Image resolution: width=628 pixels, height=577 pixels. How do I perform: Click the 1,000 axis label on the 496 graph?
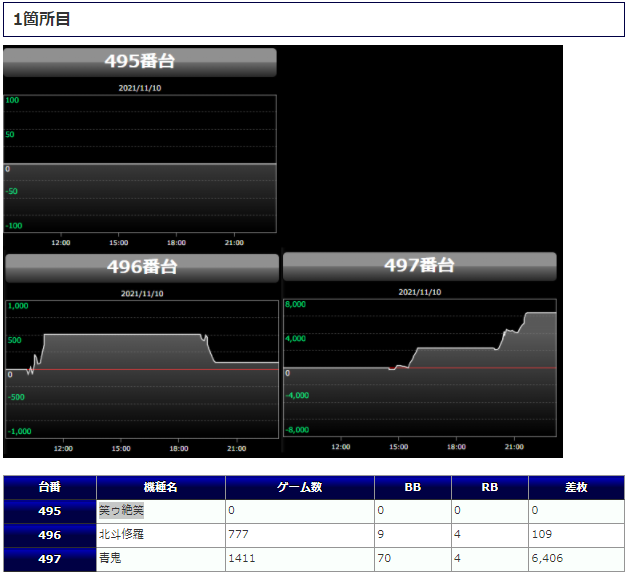point(18,306)
